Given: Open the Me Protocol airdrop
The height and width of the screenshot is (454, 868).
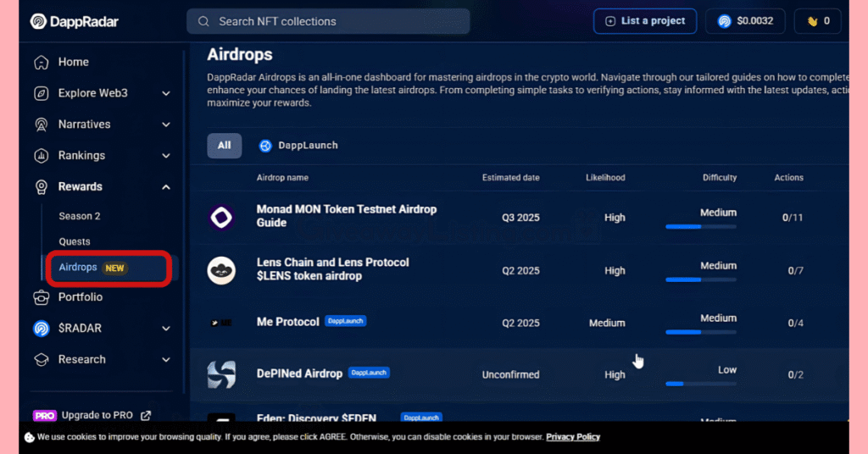Looking at the screenshot, I should pyautogui.click(x=288, y=322).
